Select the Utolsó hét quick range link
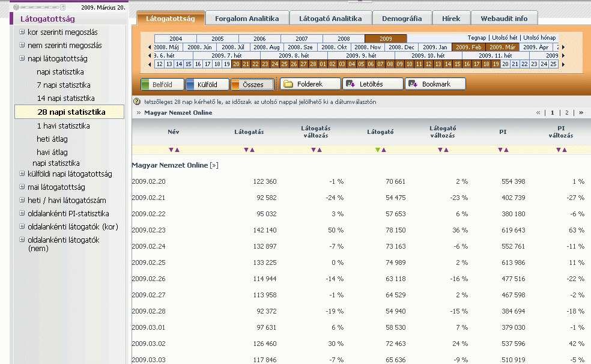The image size is (591, 364). [505, 38]
